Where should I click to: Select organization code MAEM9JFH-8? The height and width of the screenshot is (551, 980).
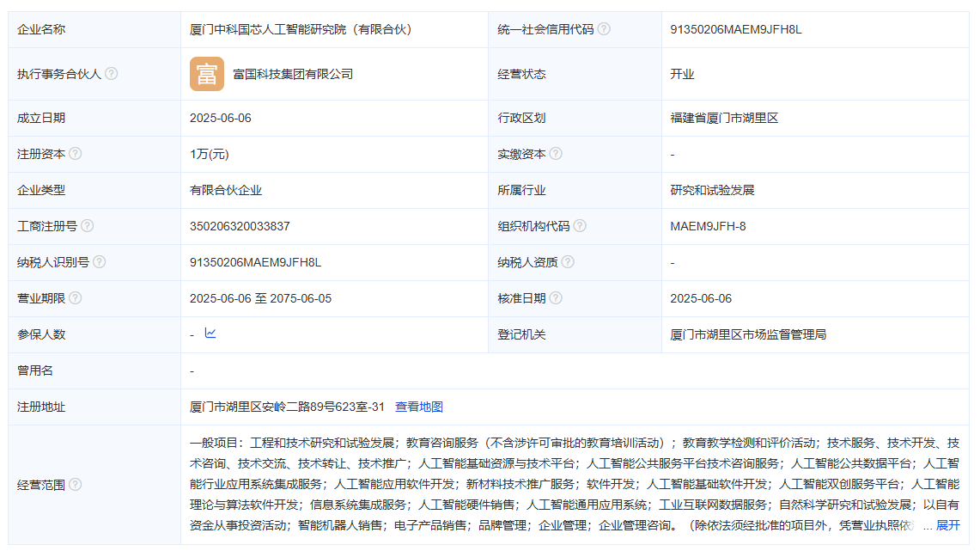coord(708,226)
